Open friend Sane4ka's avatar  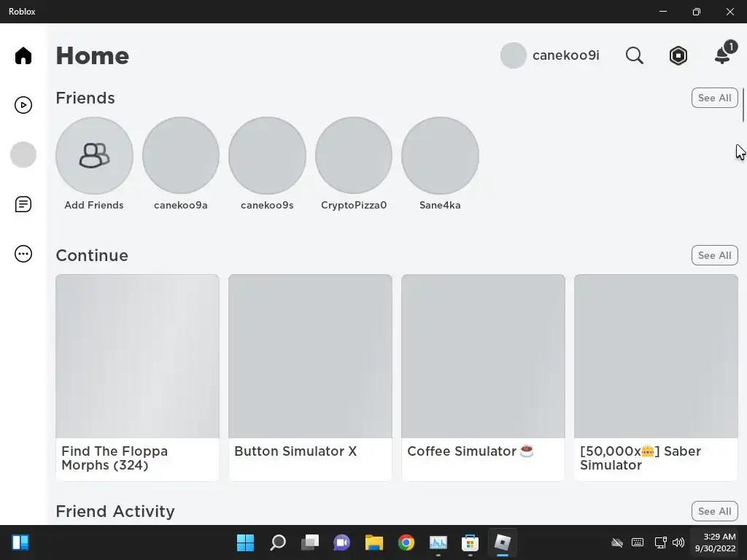point(440,156)
